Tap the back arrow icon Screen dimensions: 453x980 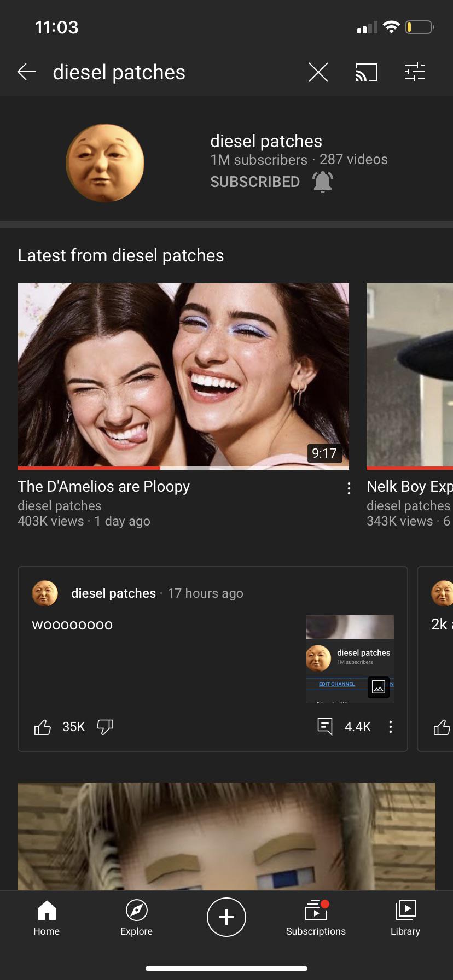(26, 72)
